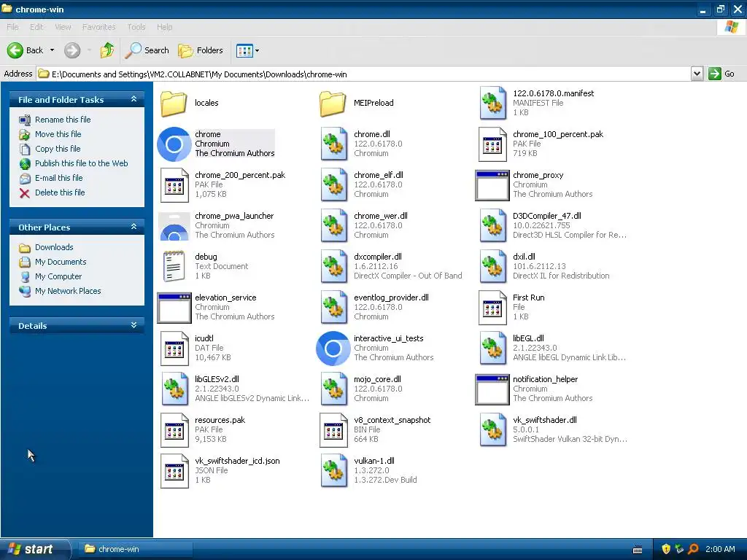Select the chrome Chromium application icon
This screenshot has height=560, width=747.
(174, 144)
